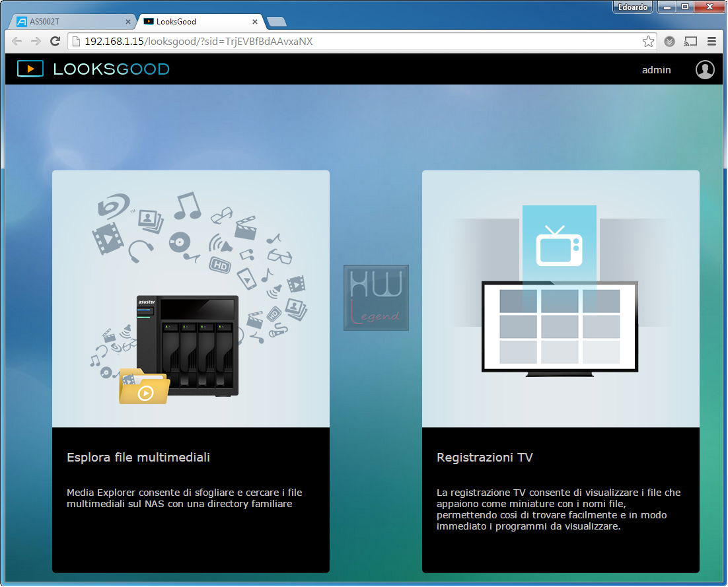Click the browser forward arrow

[x=36, y=42]
